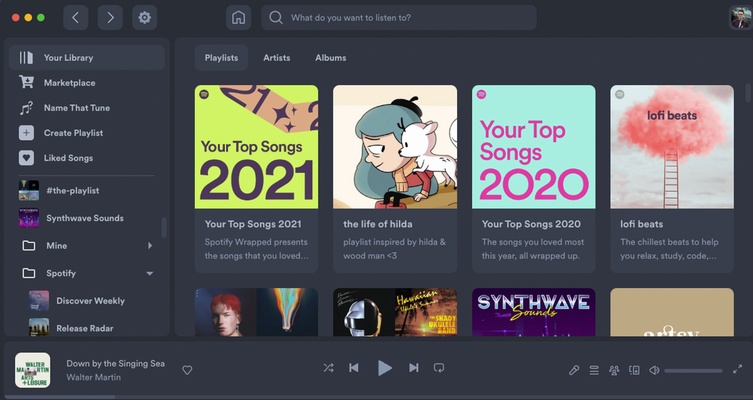
Task: Click the main content scrollbar
Action: [748, 92]
